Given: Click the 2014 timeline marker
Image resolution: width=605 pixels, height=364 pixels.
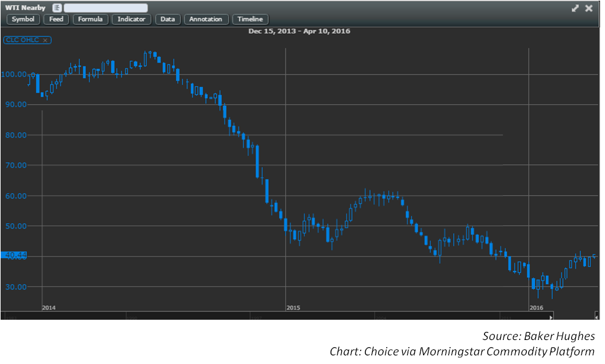Looking at the screenshot, I should tap(49, 307).
